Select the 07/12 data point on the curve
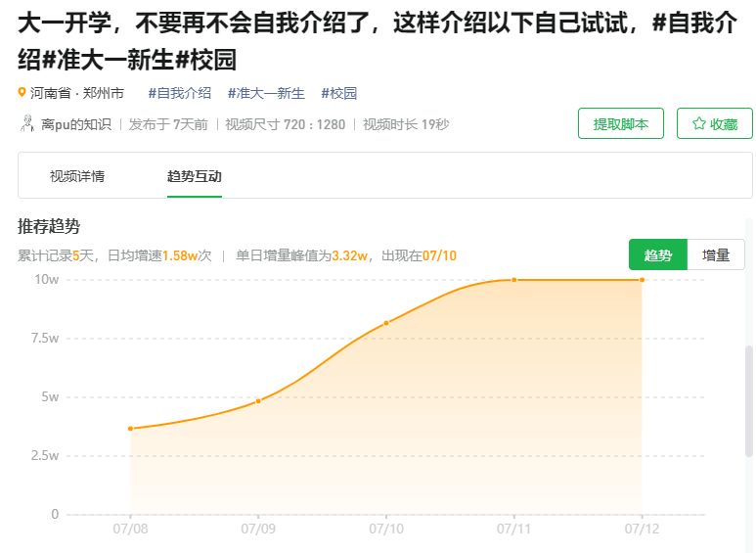Screen dimensions: 756x553 (x=642, y=280)
